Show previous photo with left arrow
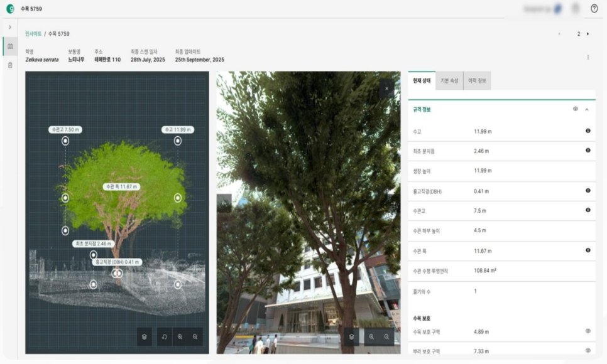 (224, 203)
